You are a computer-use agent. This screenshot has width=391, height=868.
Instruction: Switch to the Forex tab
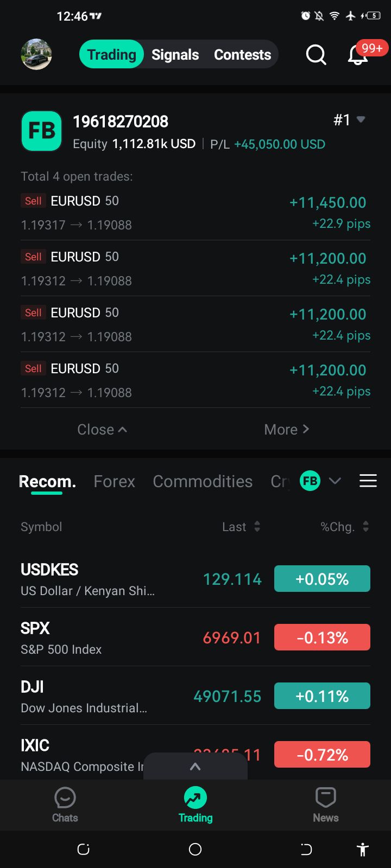tap(114, 481)
